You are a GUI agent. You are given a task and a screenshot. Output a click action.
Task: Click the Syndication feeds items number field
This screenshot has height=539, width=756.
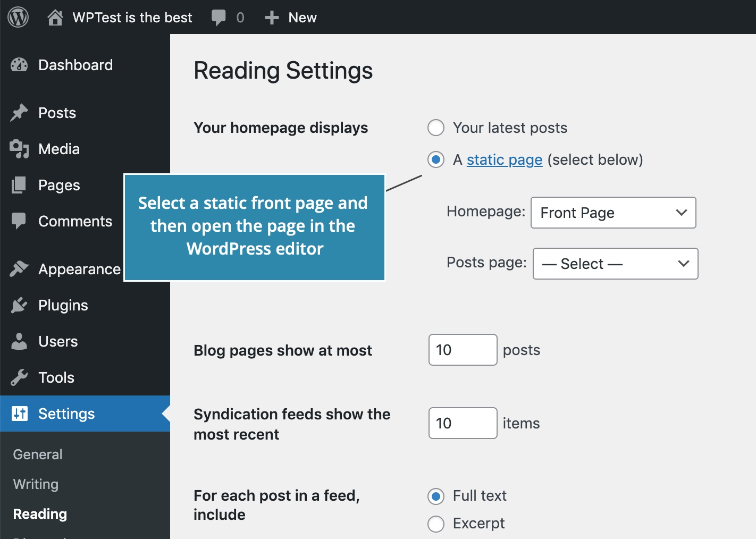(463, 423)
